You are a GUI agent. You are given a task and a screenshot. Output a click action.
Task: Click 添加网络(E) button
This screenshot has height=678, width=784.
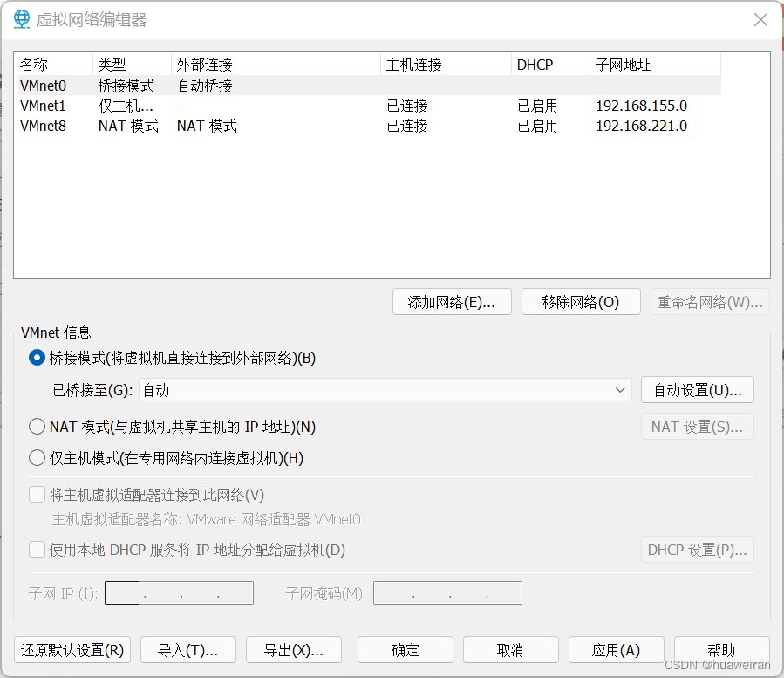point(452,302)
